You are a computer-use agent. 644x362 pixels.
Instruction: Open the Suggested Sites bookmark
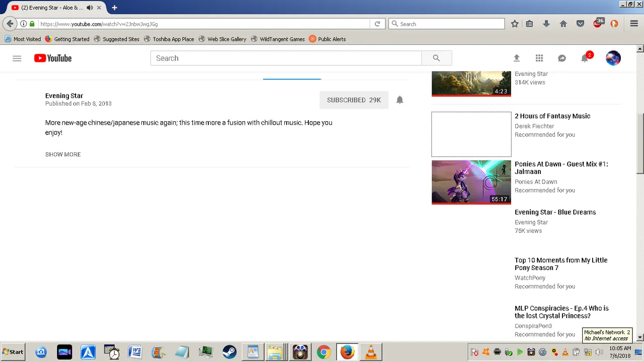point(117,39)
